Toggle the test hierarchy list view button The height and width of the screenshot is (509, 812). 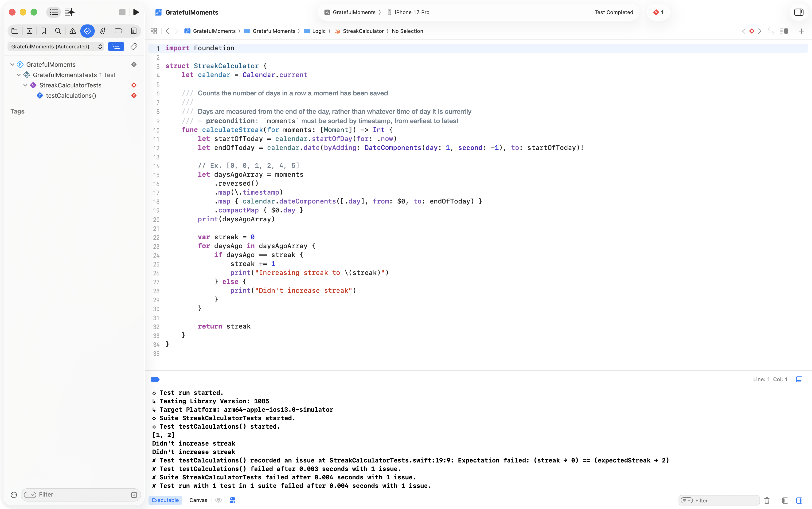pyautogui.click(x=116, y=47)
